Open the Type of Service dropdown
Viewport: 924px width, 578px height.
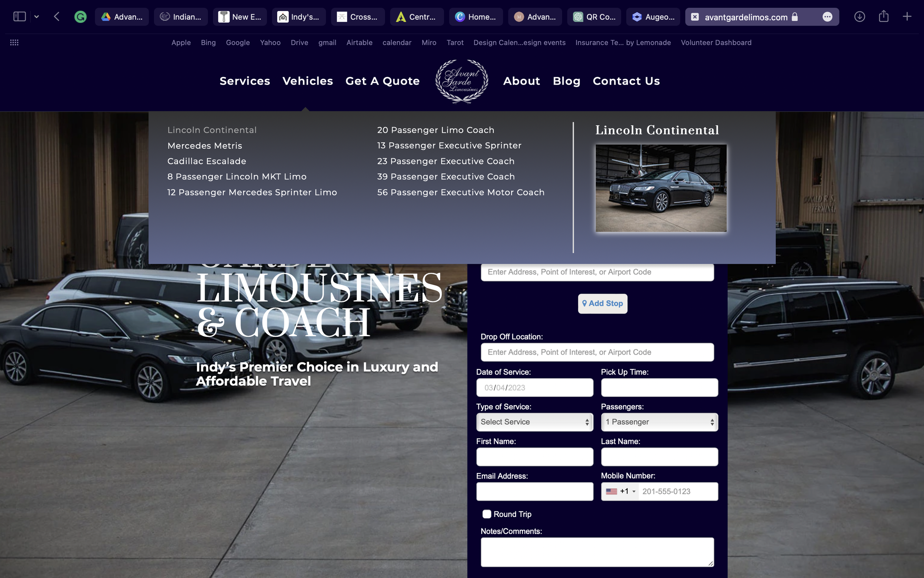tap(534, 422)
